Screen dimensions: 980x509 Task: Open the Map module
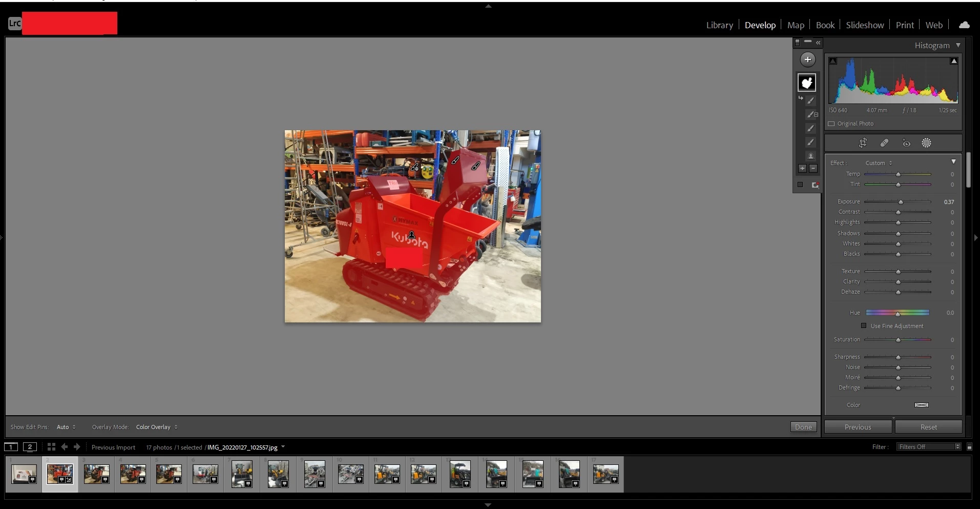point(796,25)
